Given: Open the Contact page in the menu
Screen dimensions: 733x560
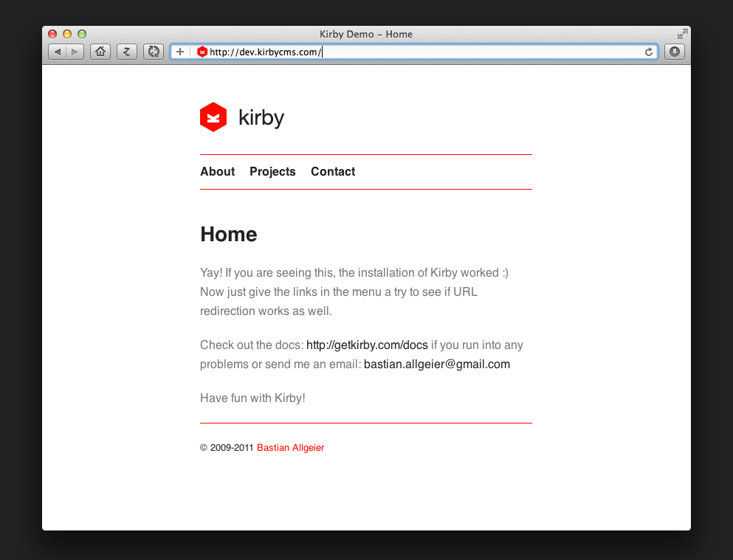Looking at the screenshot, I should tap(333, 171).
